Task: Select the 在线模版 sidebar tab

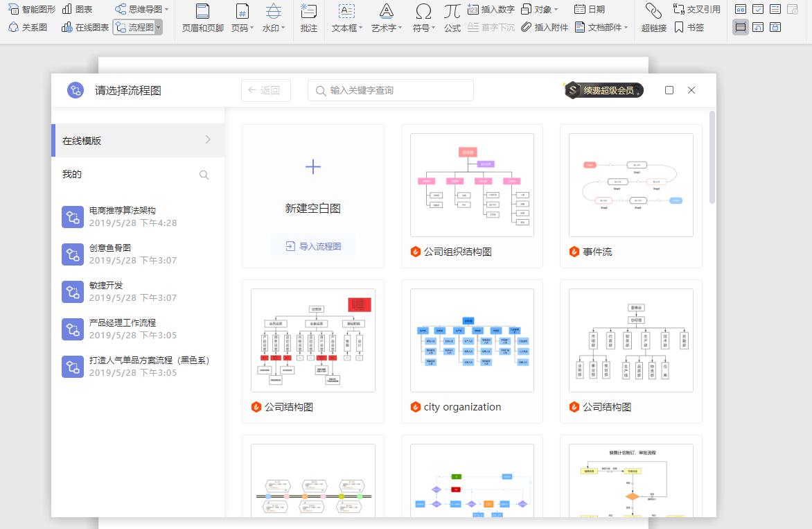Action: point(139,141)
